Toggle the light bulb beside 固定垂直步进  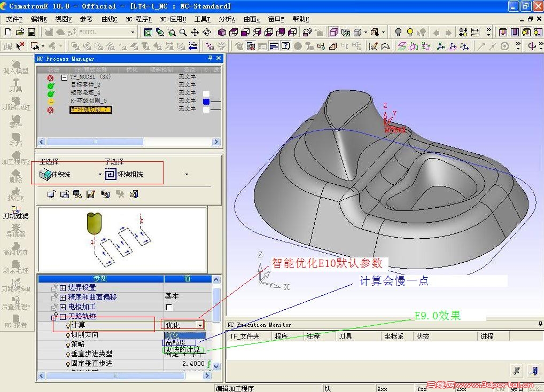68,364
